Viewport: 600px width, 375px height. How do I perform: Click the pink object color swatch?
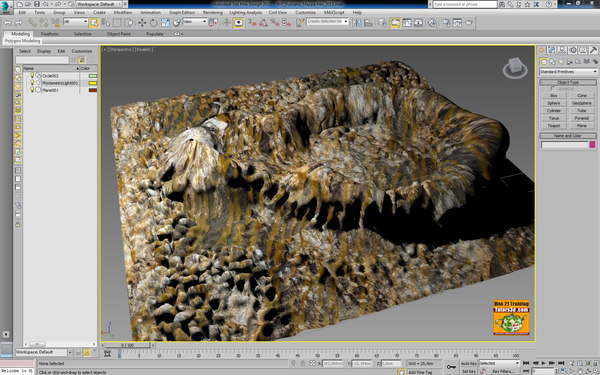[x=592, y=145]
